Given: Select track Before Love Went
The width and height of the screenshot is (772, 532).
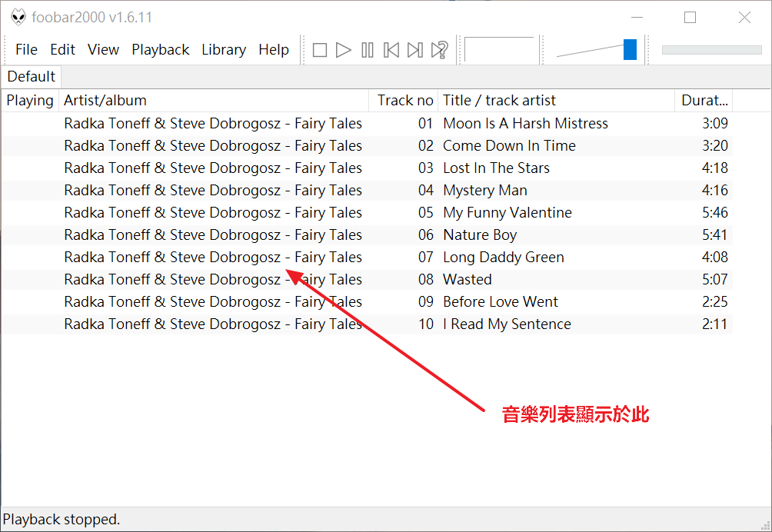Looking at the screenshot, I should tap(367, 301).
